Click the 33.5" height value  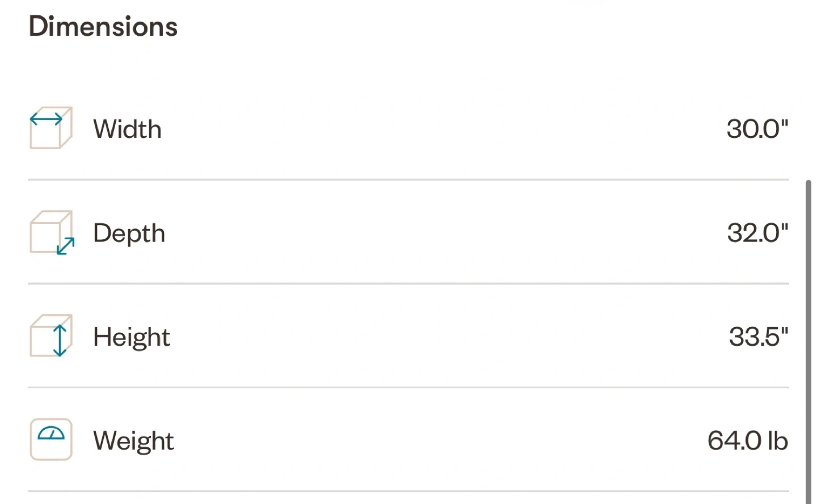[x=759, y=336]
